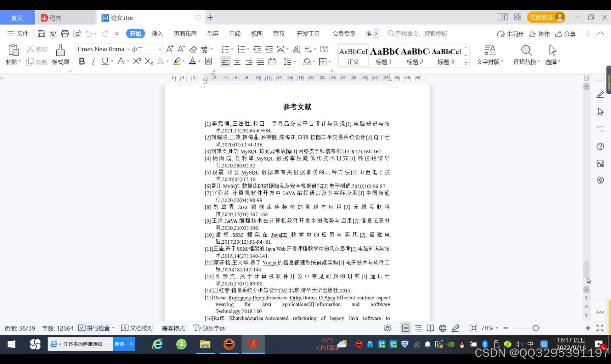Clear formatting with eraser icon
Screen dimensions: 611x364
point(193,49)
